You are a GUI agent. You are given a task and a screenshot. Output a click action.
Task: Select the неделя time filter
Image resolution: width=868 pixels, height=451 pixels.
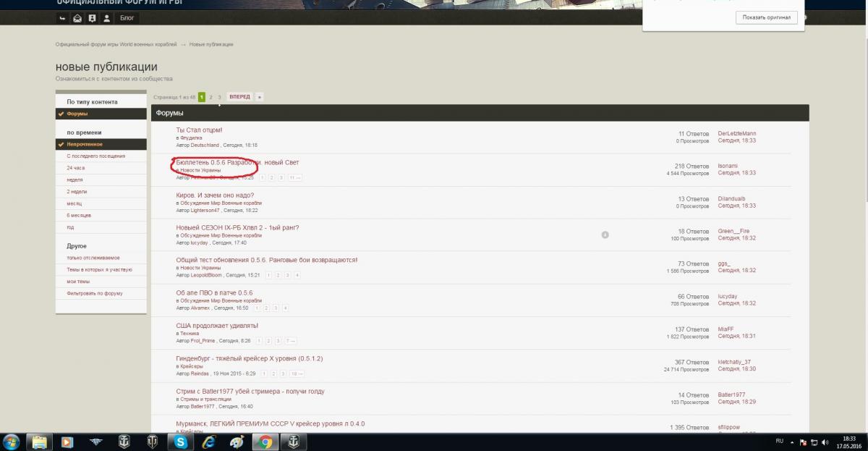(75, 180)
